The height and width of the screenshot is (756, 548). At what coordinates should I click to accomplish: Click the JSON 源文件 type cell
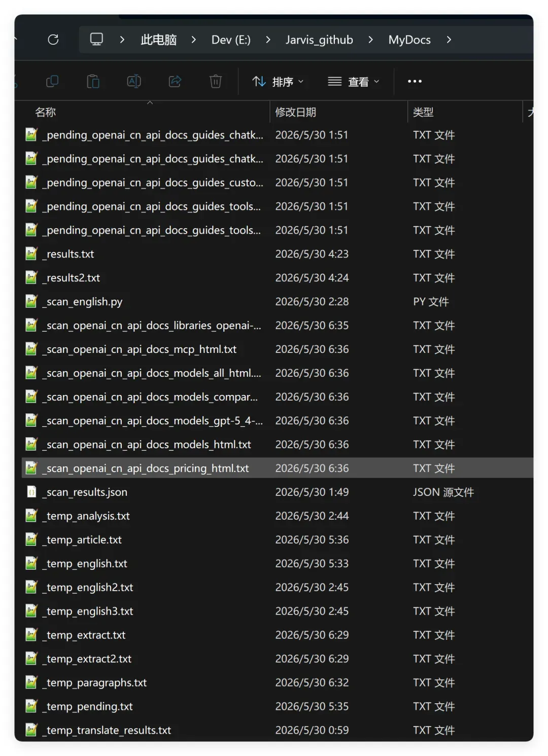[x=443, y=492]
